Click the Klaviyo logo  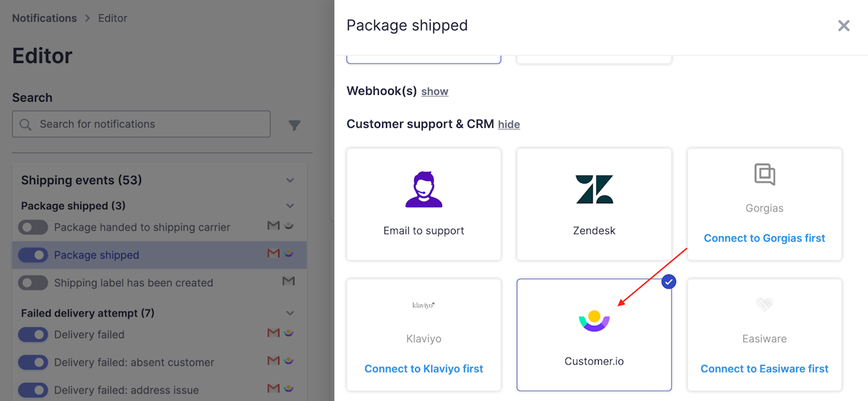(424, 305)
